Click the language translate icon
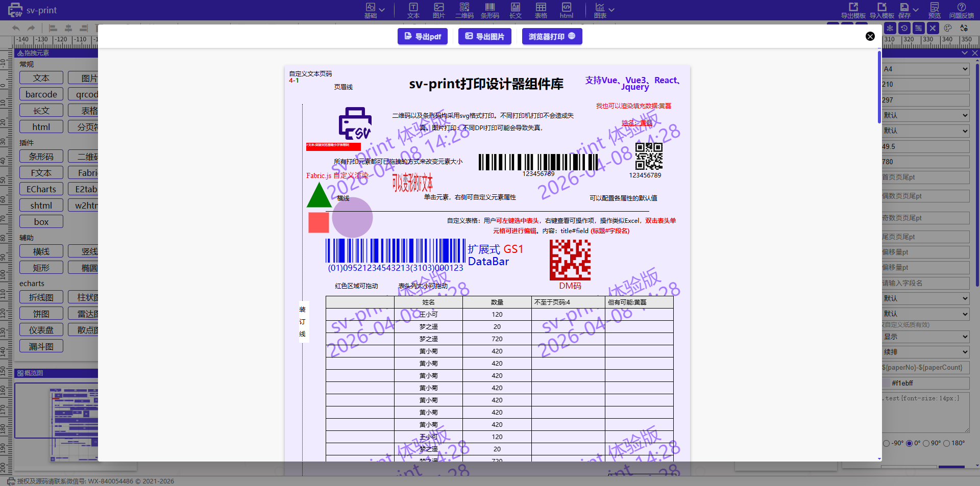This screenshot has height=486, width=980. click(x=964, y=28)
